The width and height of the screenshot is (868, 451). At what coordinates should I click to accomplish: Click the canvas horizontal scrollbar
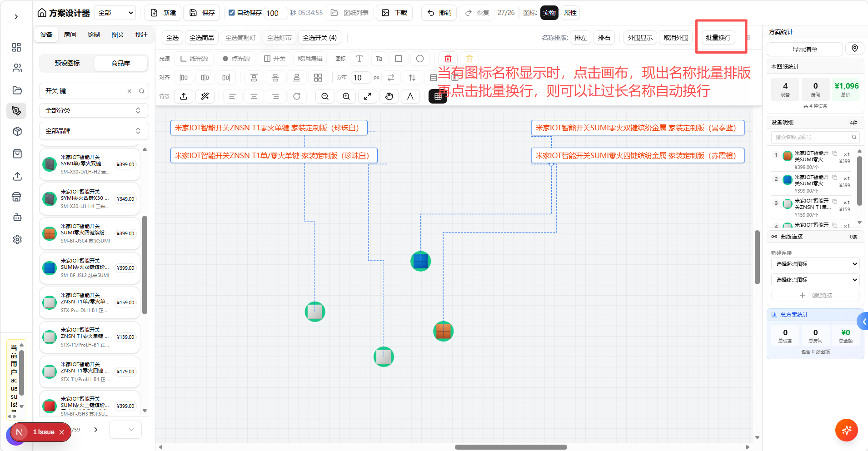pos(511,447)
